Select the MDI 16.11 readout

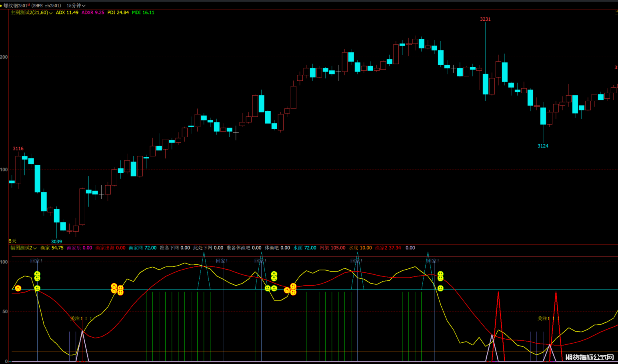tap(143, 13)
